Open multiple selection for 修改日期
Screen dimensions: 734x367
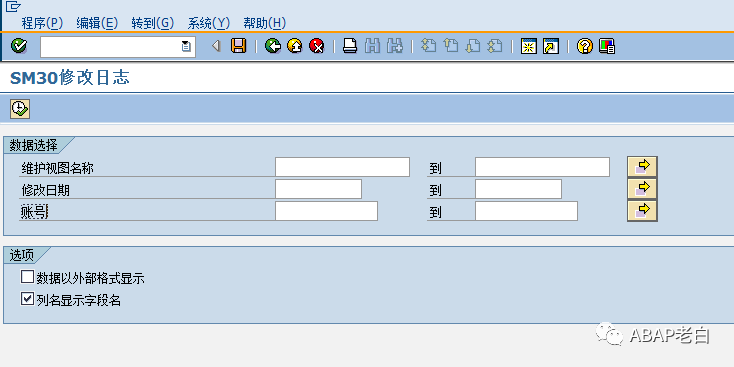(x=642, y=189)
